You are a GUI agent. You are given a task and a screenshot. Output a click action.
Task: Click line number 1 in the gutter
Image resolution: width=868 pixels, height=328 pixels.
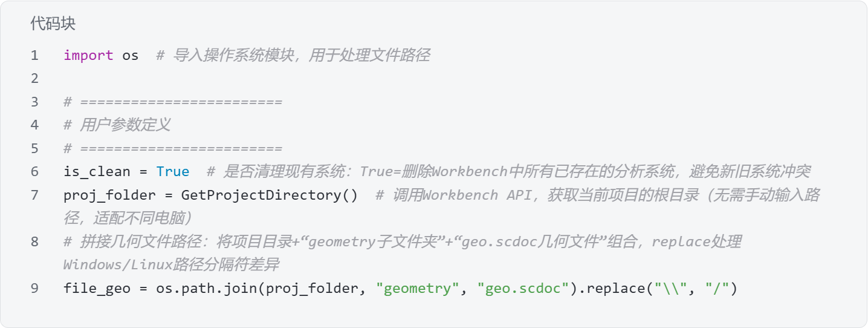(x=34, y=56)
